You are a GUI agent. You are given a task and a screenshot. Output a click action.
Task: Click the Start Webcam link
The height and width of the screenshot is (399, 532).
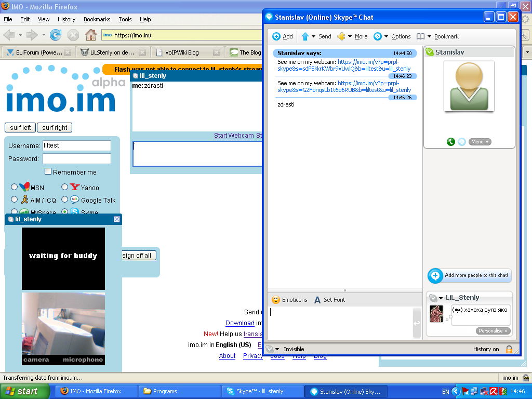click(x=234, y=136)
